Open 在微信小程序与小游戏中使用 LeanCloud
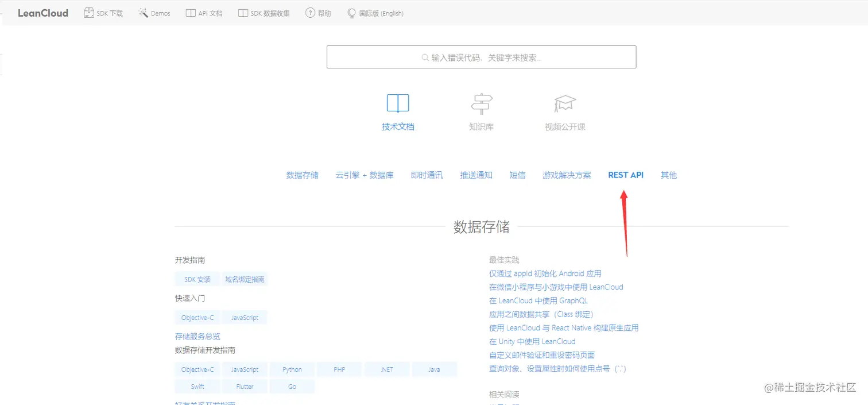 pyautogui.click(x=556, y=287)
